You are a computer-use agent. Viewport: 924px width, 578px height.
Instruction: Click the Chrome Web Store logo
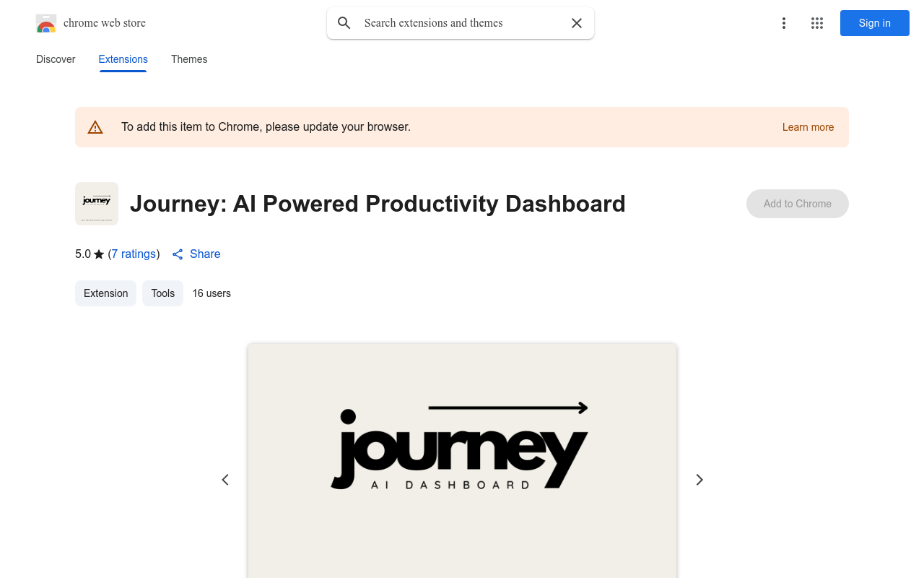click(x=46, y=23)
